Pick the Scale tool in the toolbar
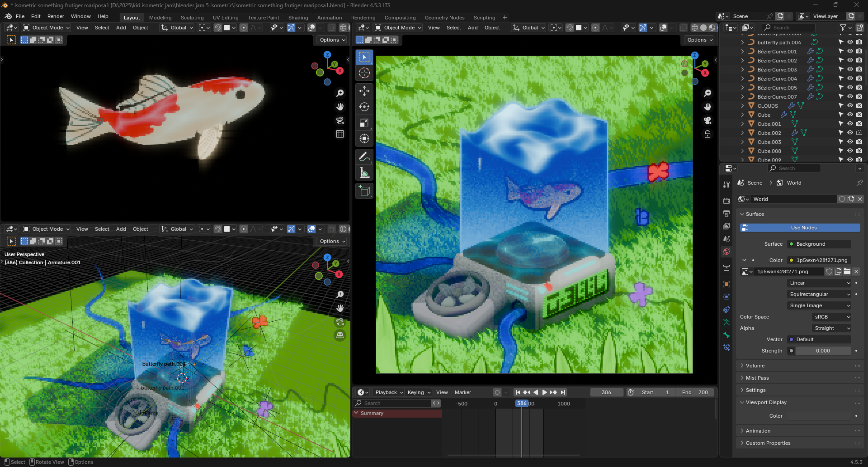The width and height of the screenshot is (868, 467). (364, 123)
